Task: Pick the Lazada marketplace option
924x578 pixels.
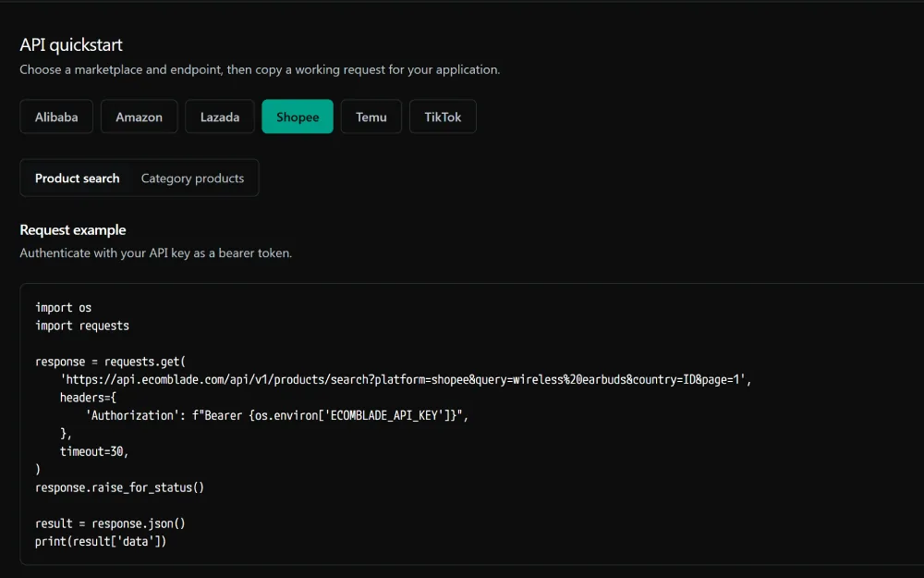Action: [220, 117]
